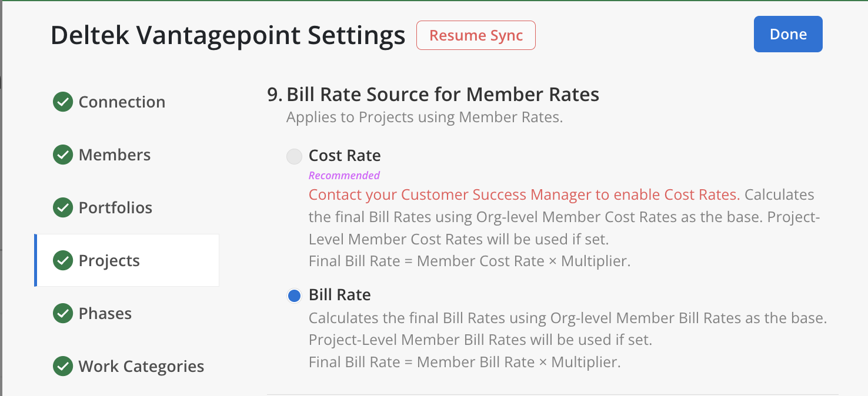Click the Done button
The image size is (868, 396).
coord(788,34)
